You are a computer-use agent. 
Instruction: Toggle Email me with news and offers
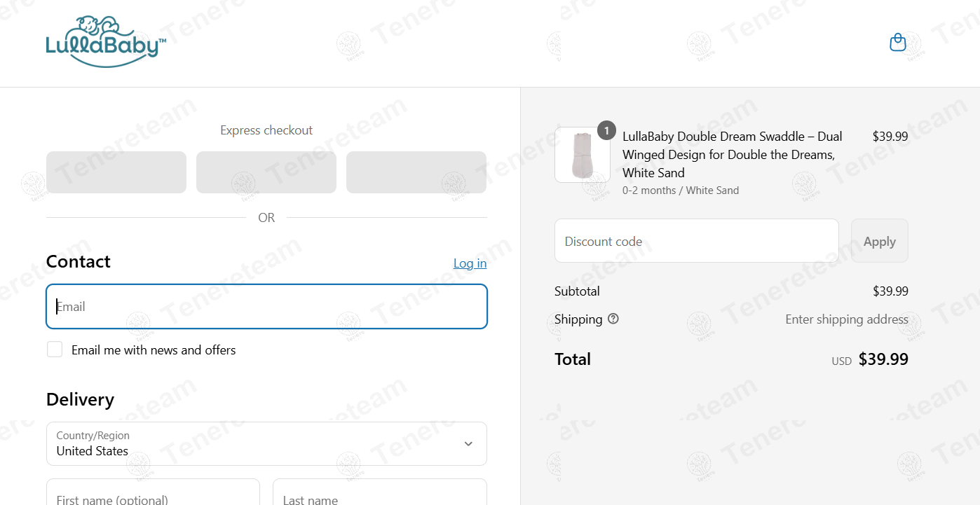pyautogui.click(x=55, y=350)
